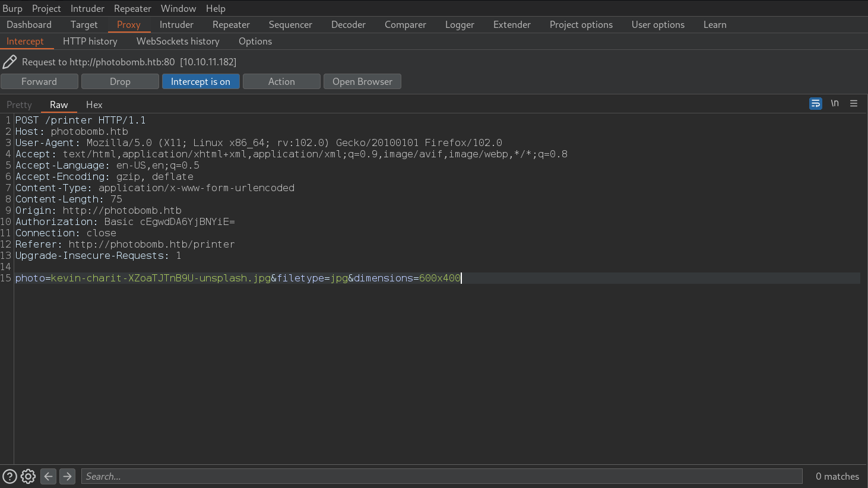Image resolution: width=868 pixels, height=488 pixels.
Task: Select the Intercept sub-tab
Action: (25, 41)
